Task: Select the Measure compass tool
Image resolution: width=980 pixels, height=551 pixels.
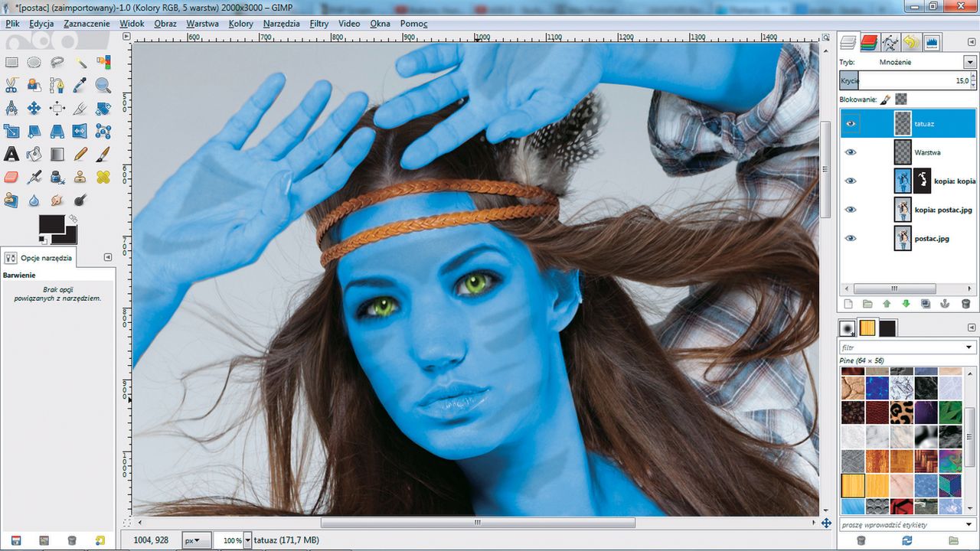Action: [11, 108]
